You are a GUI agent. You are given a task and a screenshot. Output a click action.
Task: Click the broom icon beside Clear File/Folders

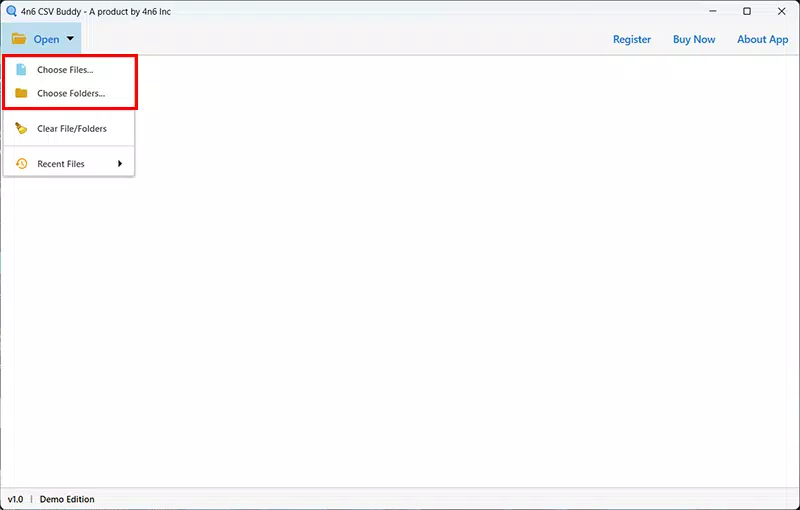pos(21,128)
